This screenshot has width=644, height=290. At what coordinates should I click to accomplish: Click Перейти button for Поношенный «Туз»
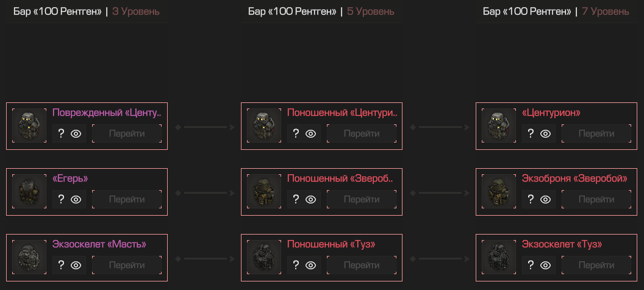(x=362, y=265)
